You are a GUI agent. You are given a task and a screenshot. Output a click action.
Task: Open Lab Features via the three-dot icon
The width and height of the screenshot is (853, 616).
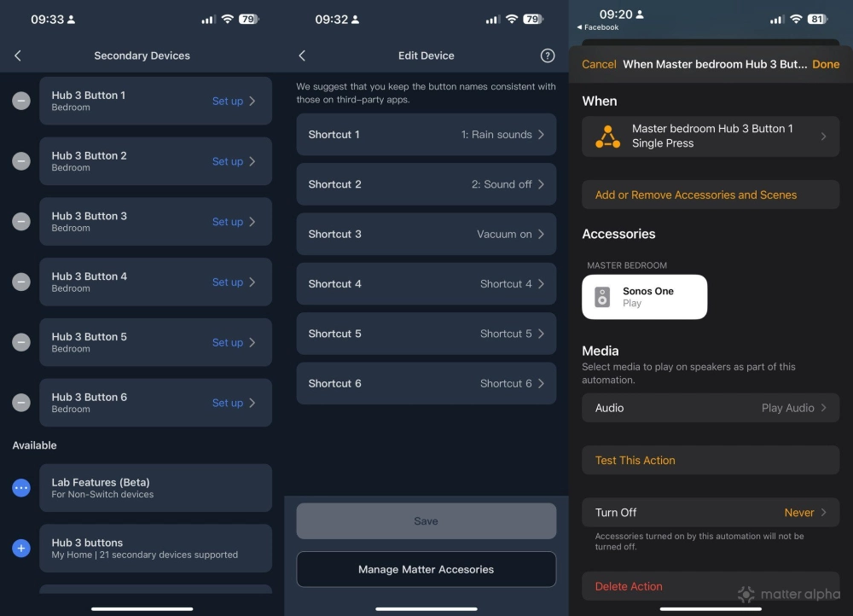click(x=20, y=488)
